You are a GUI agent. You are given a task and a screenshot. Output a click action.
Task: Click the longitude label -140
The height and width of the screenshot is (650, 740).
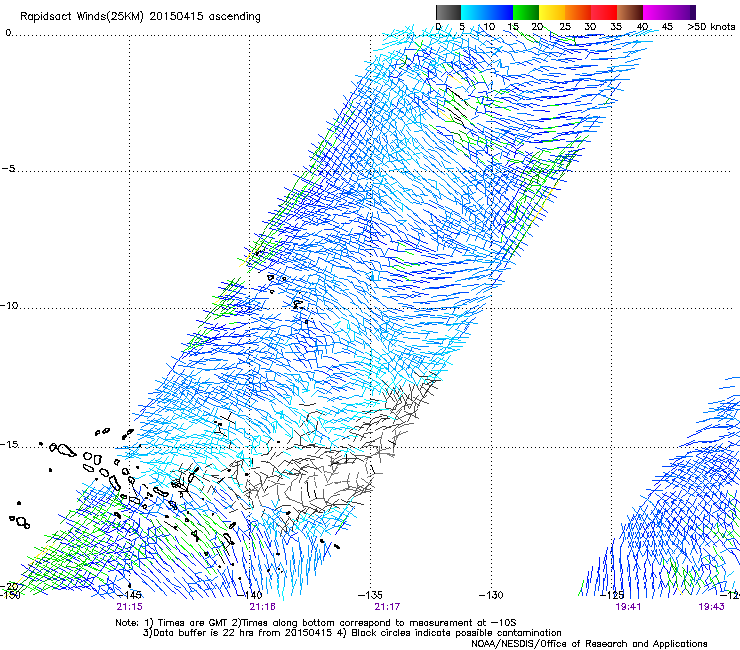[x=250, y=595]
